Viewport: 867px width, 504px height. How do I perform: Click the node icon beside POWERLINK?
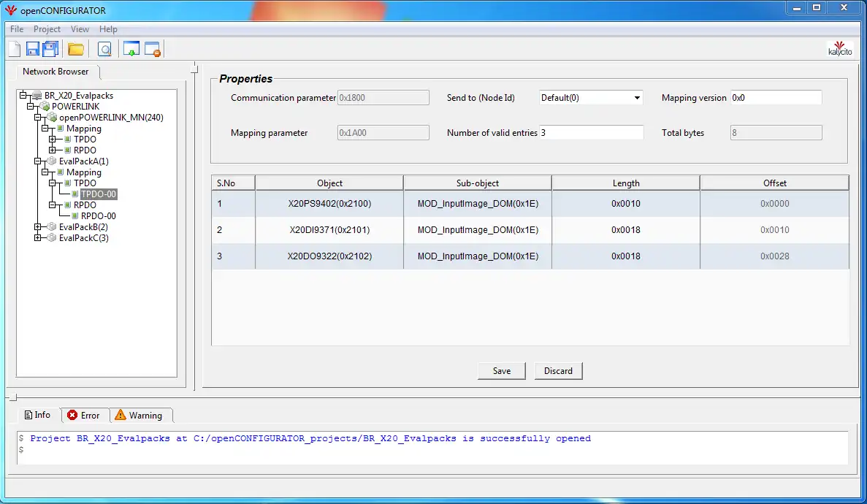coord(45,106)
